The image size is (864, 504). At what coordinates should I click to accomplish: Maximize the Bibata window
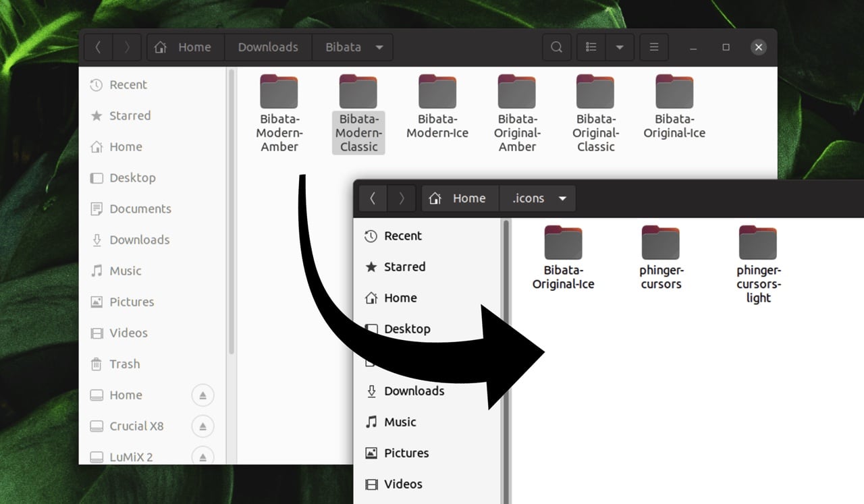point(726,47)
